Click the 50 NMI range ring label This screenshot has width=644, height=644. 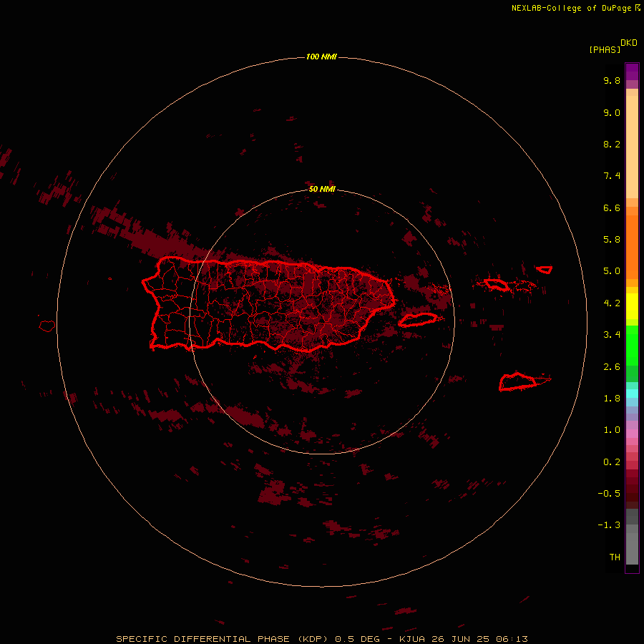[322, 189]
